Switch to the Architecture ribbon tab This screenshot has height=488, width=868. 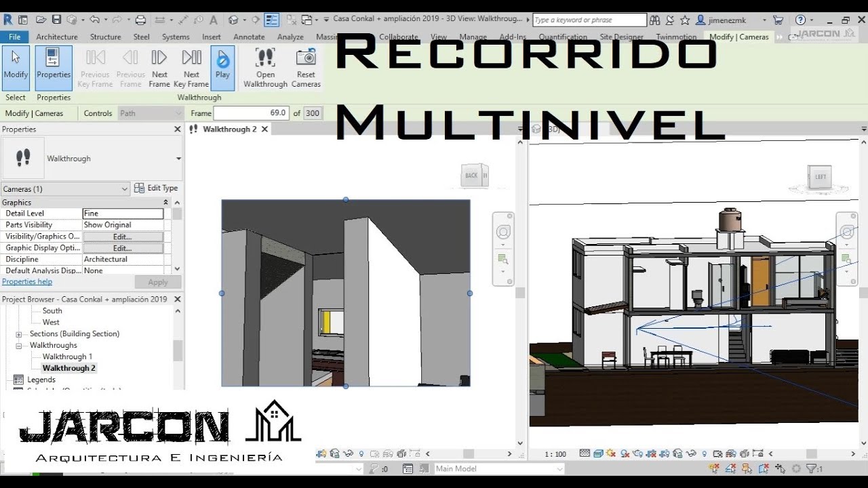(57, 37)
